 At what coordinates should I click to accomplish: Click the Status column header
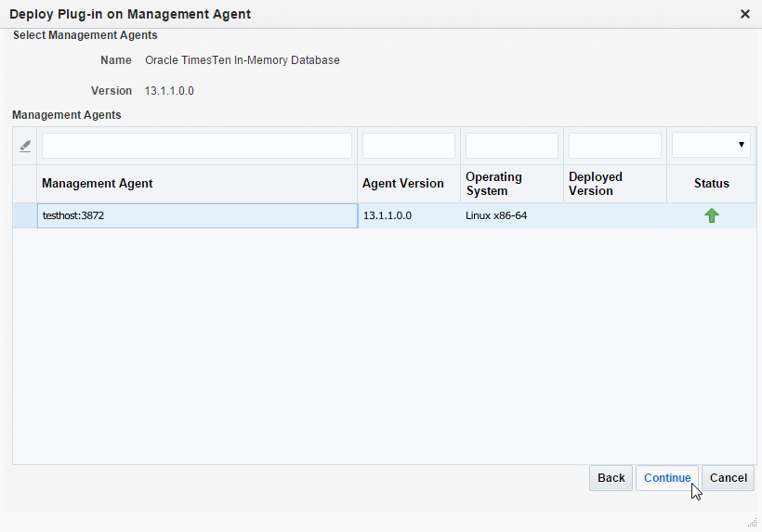tap(712, 184)
